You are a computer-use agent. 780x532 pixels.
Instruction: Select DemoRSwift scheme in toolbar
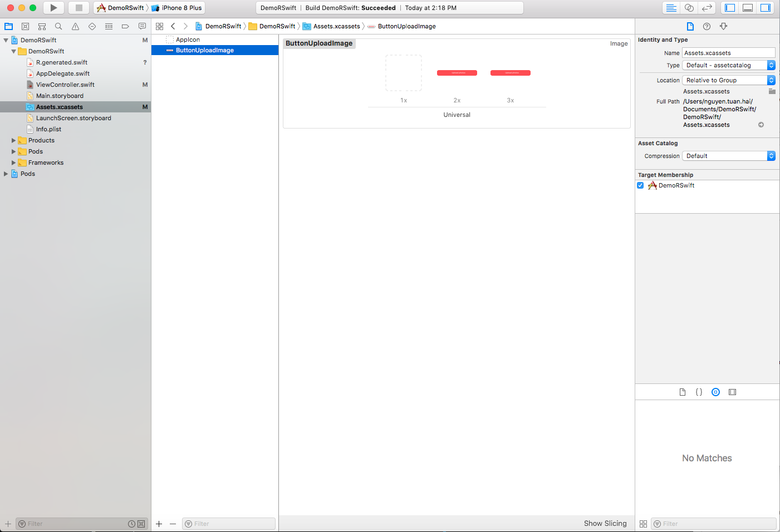coord(121,8)
